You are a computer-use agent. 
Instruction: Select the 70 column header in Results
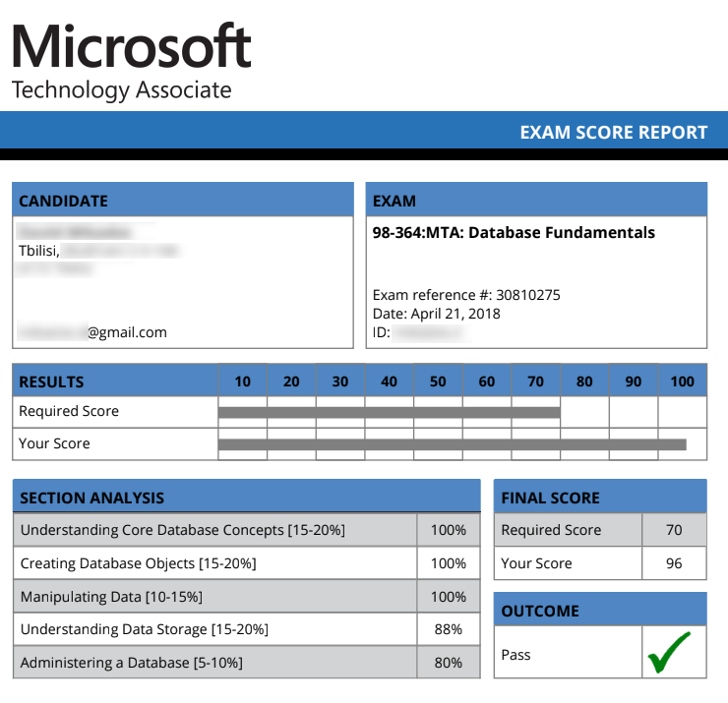535,381
